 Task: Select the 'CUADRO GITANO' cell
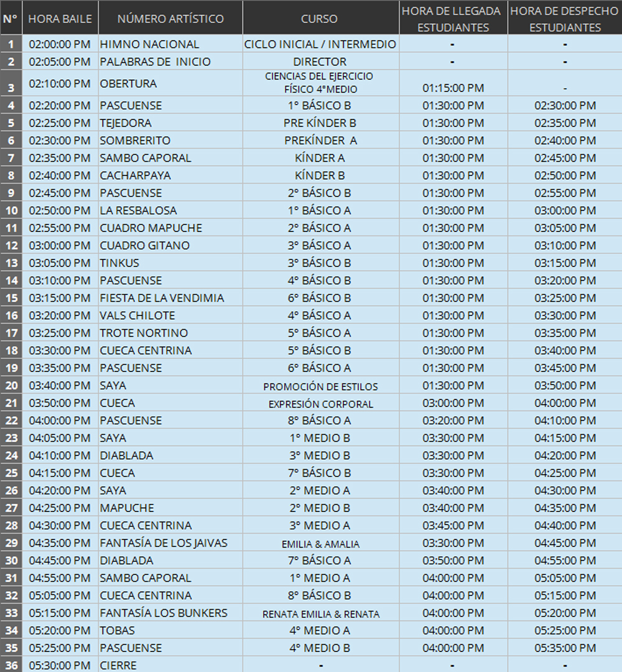pyautogui.click(x=170, y=245)
